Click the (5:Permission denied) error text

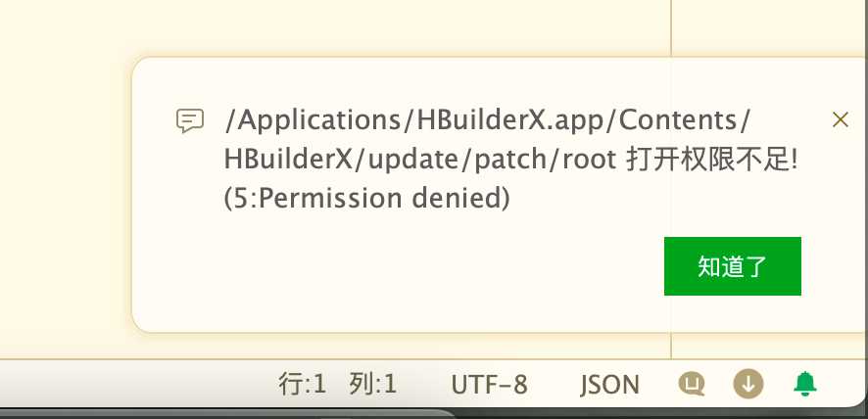[x=367, y=198]
